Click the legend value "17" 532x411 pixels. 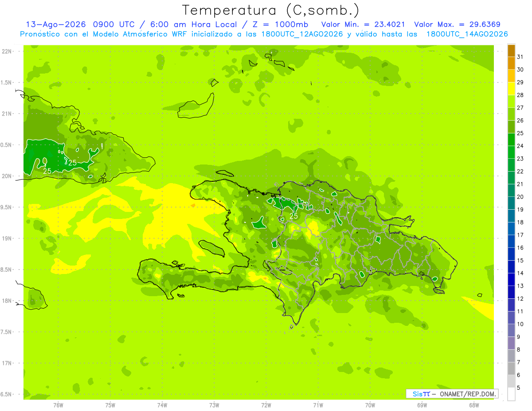(x=520, y=235)
